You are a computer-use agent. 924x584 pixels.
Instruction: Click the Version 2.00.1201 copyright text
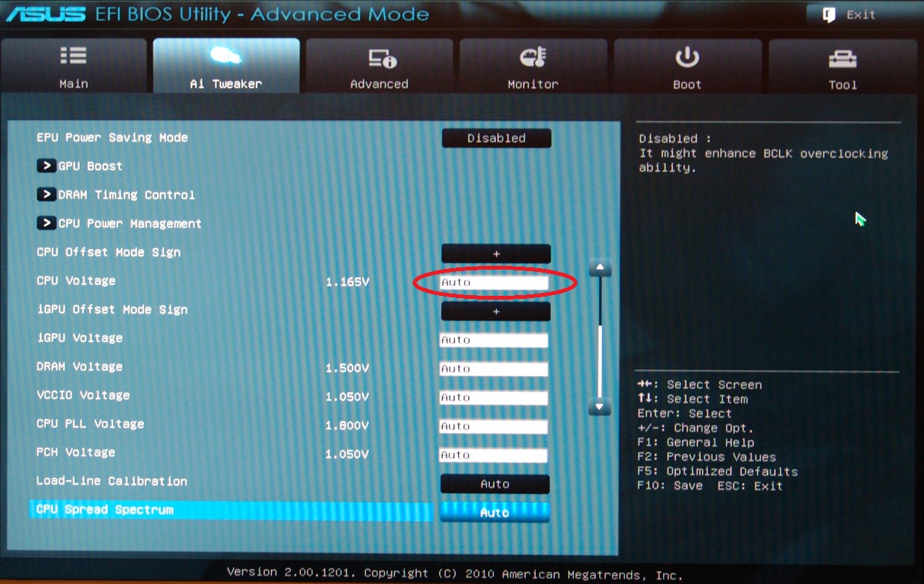coord(454,573)
